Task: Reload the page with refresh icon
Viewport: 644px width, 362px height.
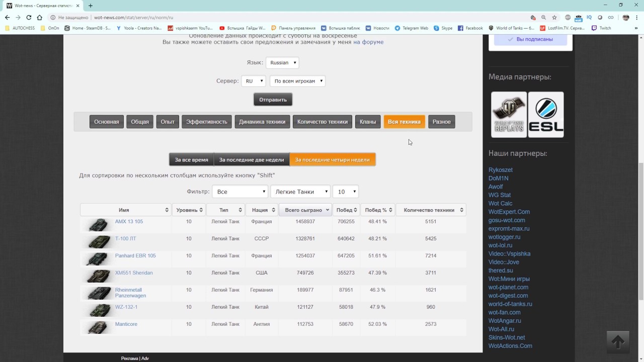Action: pos(29,17)
